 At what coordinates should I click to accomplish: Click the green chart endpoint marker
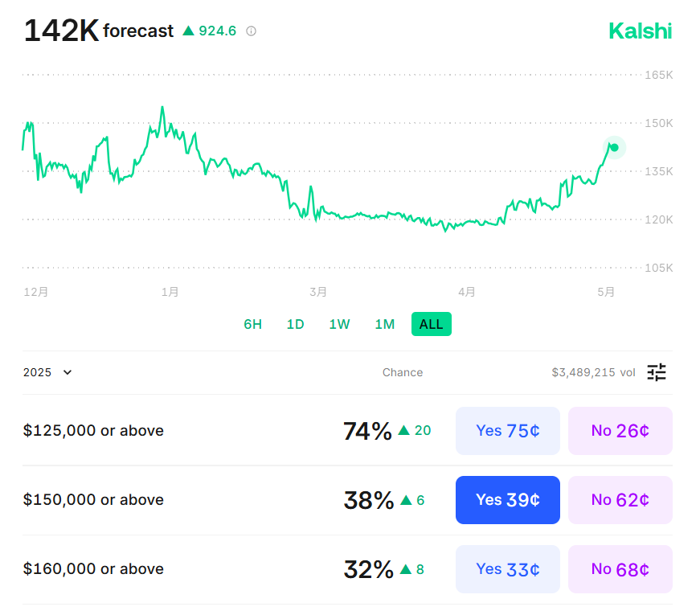pyautogui.click(x=614, y=147)
